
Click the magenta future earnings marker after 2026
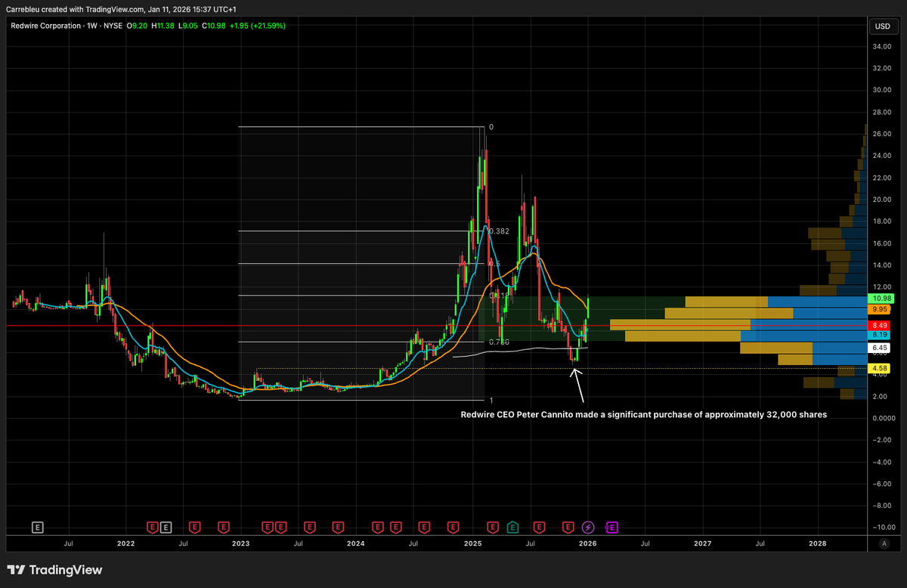pyautogui.click(x=612, y=526)
